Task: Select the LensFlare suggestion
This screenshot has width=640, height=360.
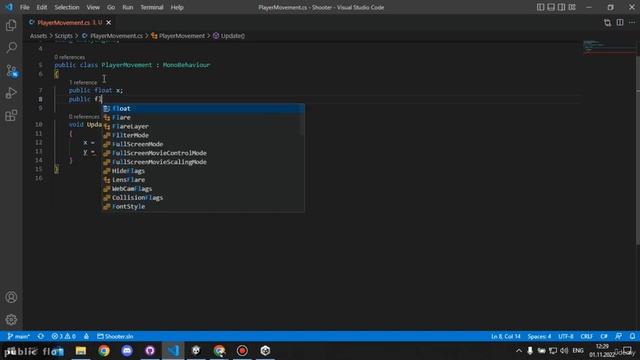Action: coord(203,180)
